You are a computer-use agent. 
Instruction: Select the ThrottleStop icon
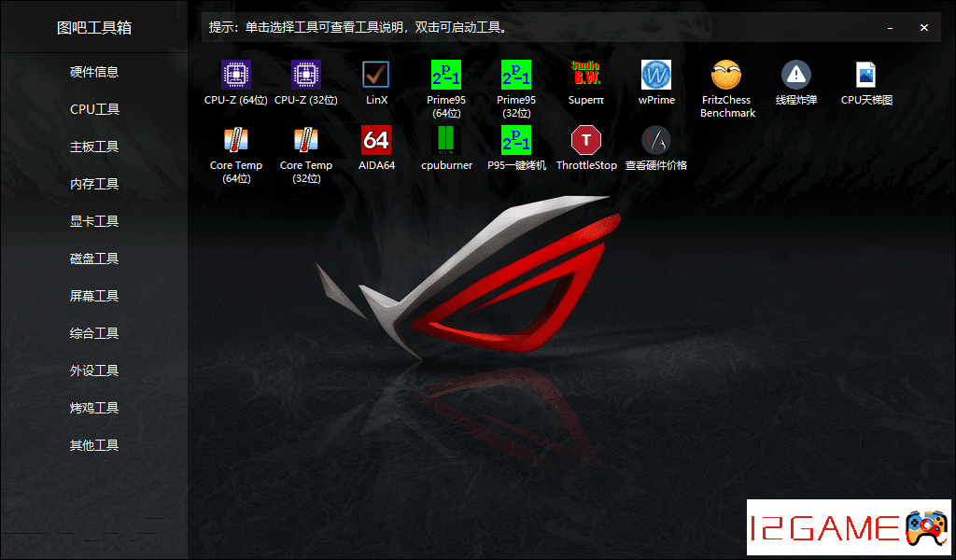click(x=586, y=140)
